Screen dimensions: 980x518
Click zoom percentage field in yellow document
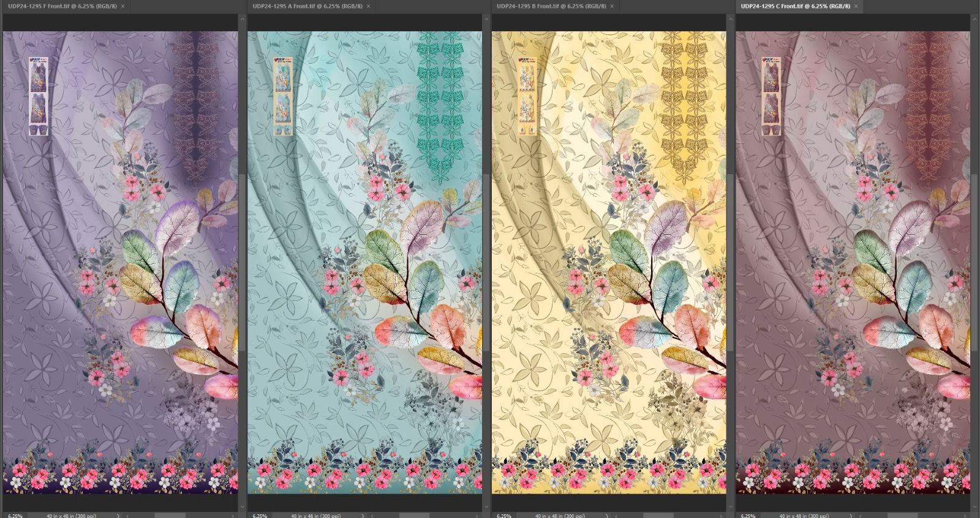click(x=503, y=516)
